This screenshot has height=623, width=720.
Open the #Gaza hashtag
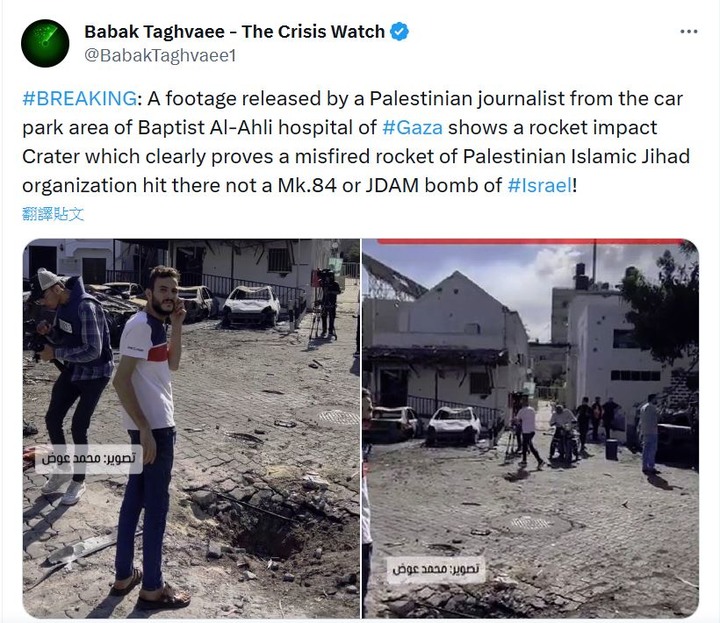click(x=412, y=128)
